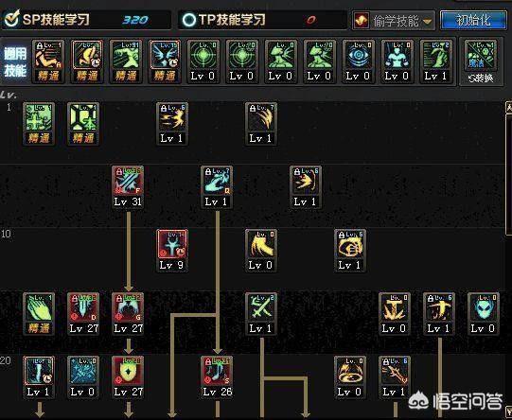Image resolution: width=512 pixels, height=420 pixels.
Task: Click the red claw skill at Lv 31
Action: (128, 187)
